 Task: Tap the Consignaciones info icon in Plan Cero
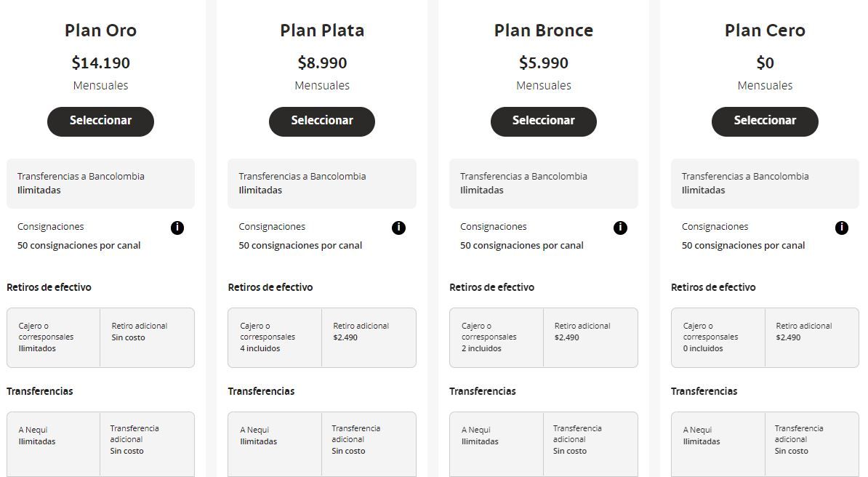tap(841, 228)
